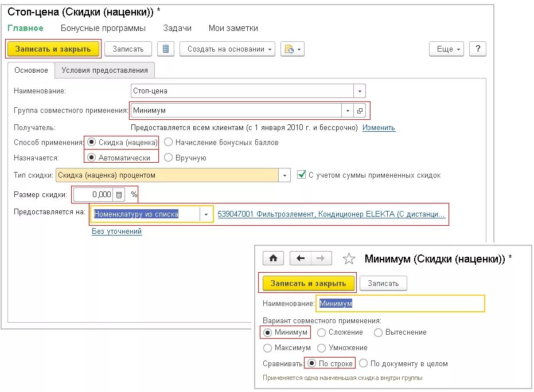Select Умножение variant radio button
534x392 pixels.
[x=321, y=348]
